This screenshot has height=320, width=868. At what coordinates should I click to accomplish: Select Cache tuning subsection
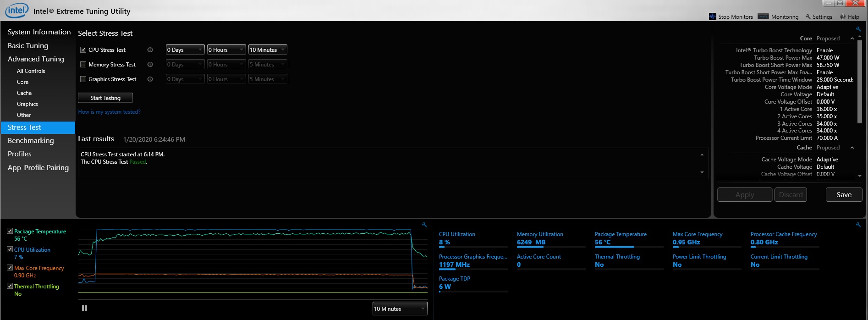(x=24, y=93)
